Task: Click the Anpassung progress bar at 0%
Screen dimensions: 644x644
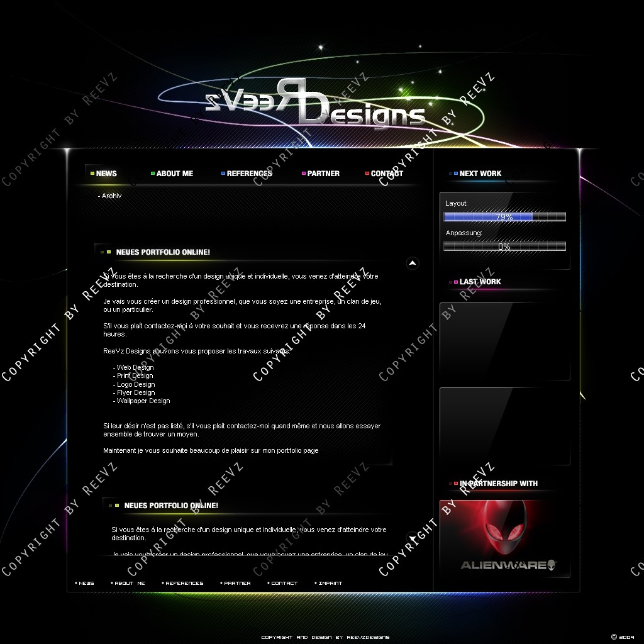Action: coord(504,247)
